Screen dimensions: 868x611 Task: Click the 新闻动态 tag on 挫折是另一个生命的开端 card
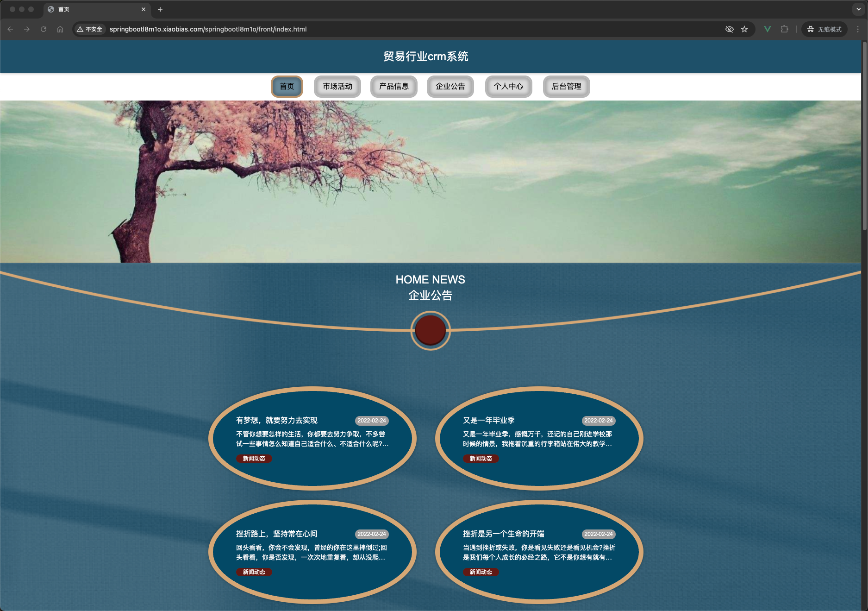click(481, 572)
